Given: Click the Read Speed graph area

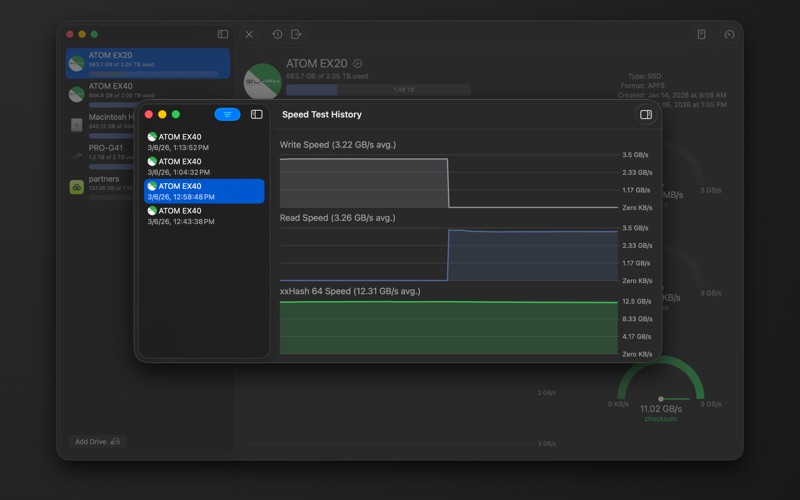Looking at the screenshot, I should tap(448, 254).
